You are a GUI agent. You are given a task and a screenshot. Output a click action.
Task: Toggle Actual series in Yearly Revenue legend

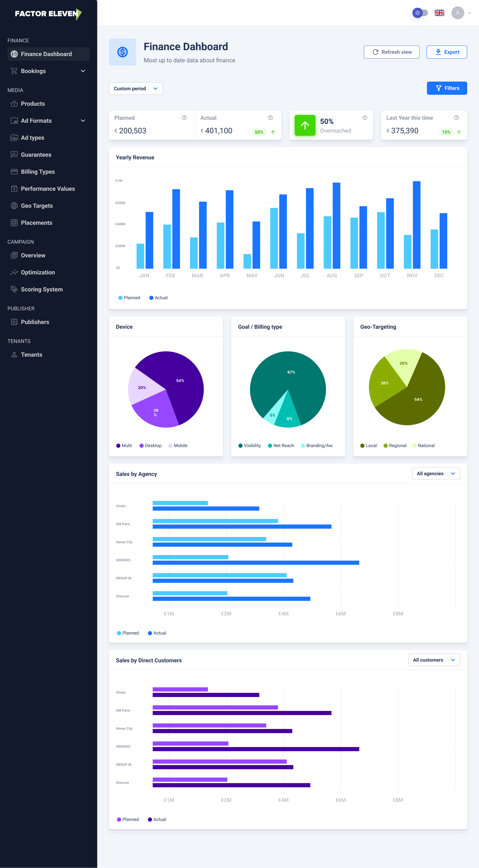point(158,298)
